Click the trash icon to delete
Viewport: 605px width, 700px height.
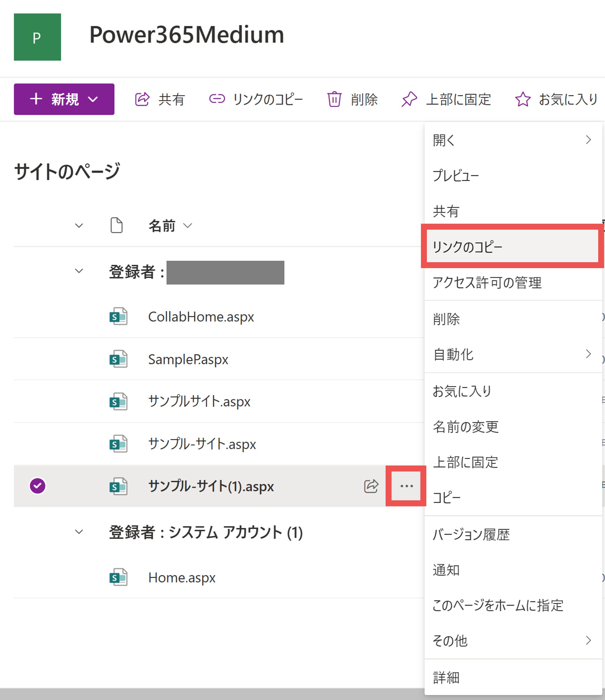pos(334,99)
